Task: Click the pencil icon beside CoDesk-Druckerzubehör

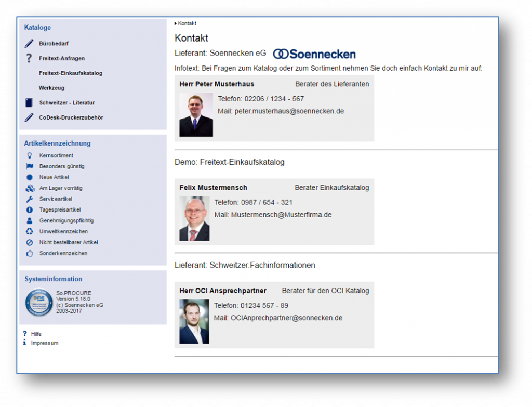Action: pos(29,117)
